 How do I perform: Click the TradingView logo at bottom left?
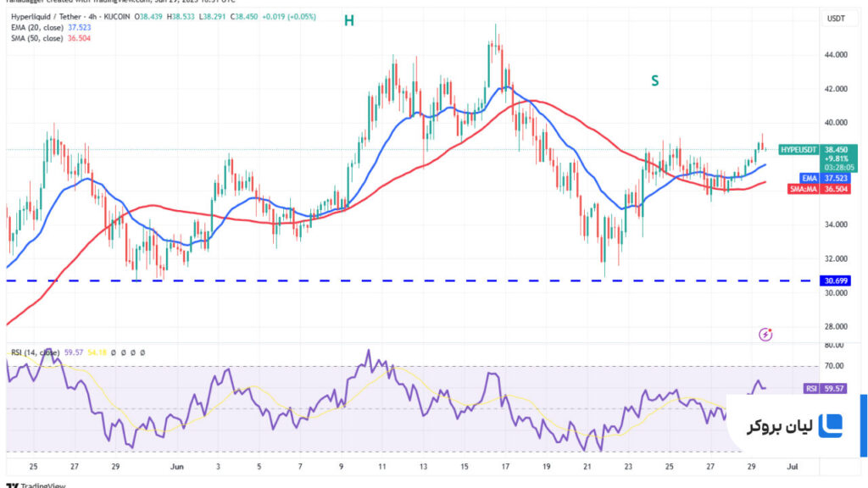[36, 485]
